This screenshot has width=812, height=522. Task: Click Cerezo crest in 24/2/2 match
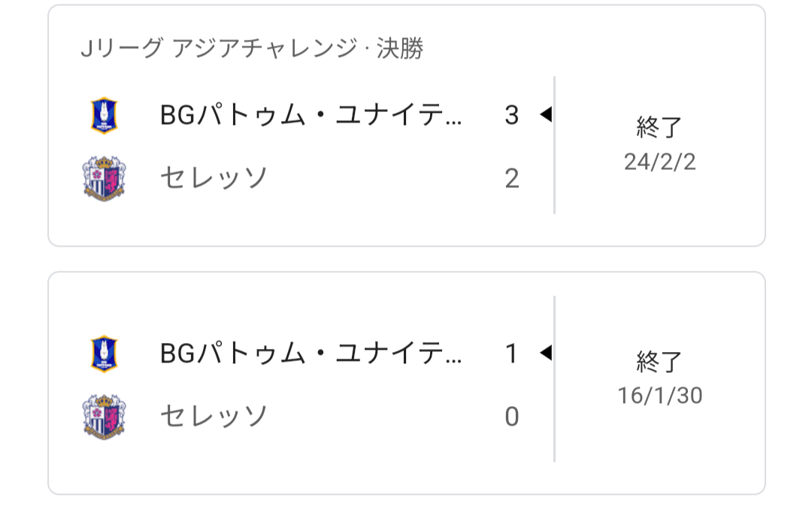pyautogui.click(x=104, y=178)
